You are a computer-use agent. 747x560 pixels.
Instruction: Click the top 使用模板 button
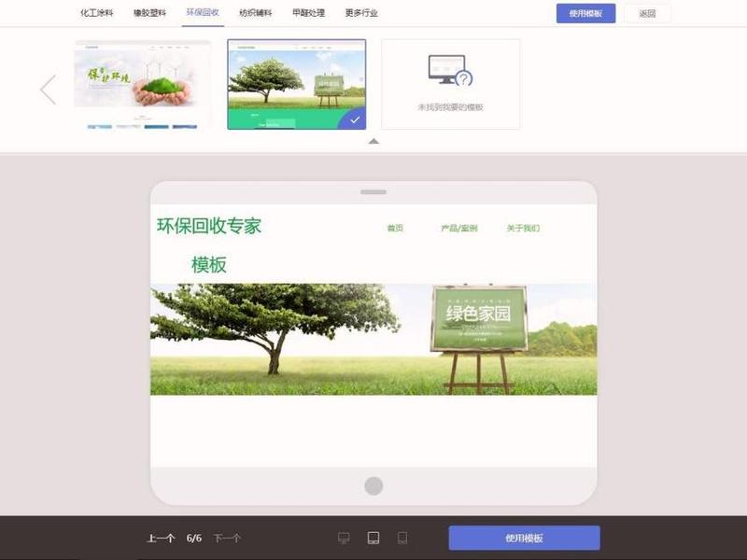click(585, 13)
